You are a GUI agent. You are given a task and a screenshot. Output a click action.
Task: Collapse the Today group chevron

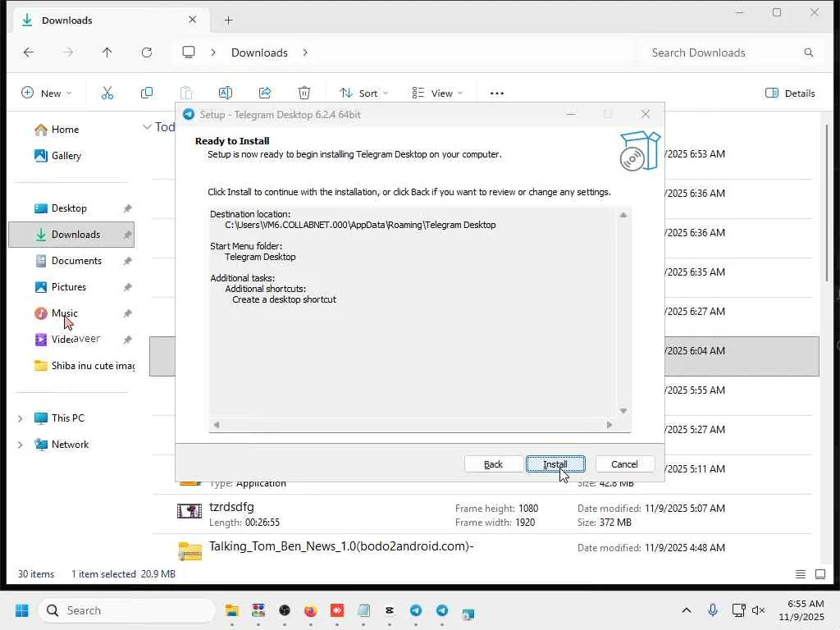click(147, 127)
